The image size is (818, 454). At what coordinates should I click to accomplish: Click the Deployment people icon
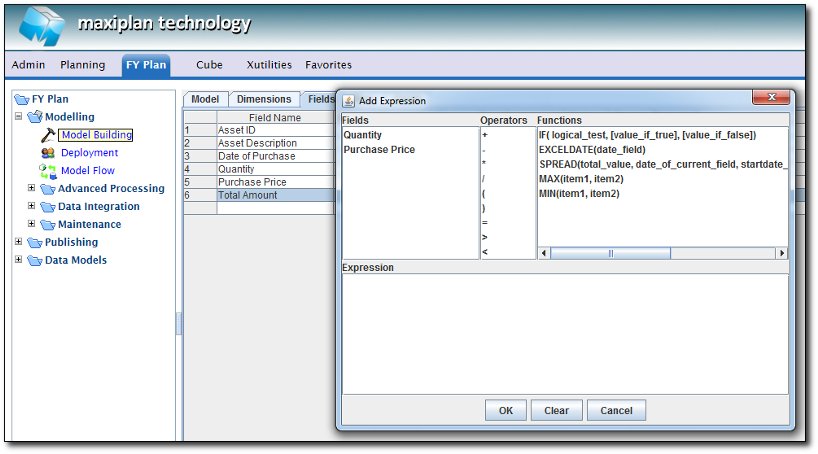(47, 153)
